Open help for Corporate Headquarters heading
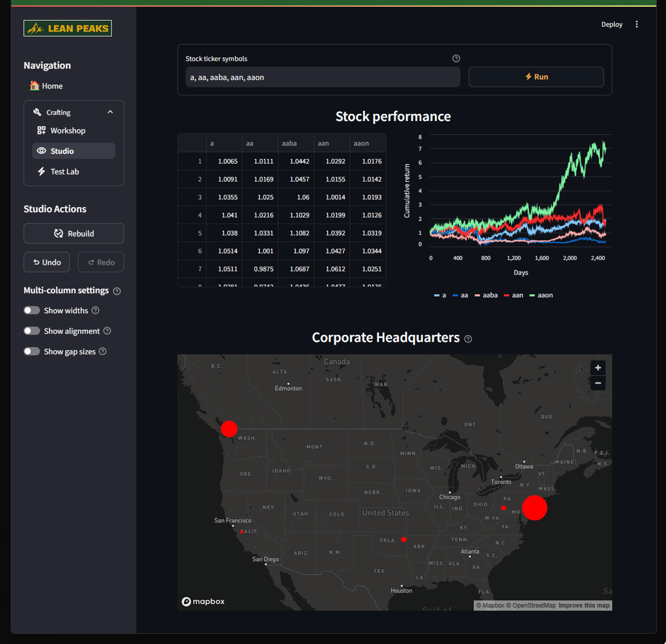This screenshot has width=666, height=644. click(468, 339)
